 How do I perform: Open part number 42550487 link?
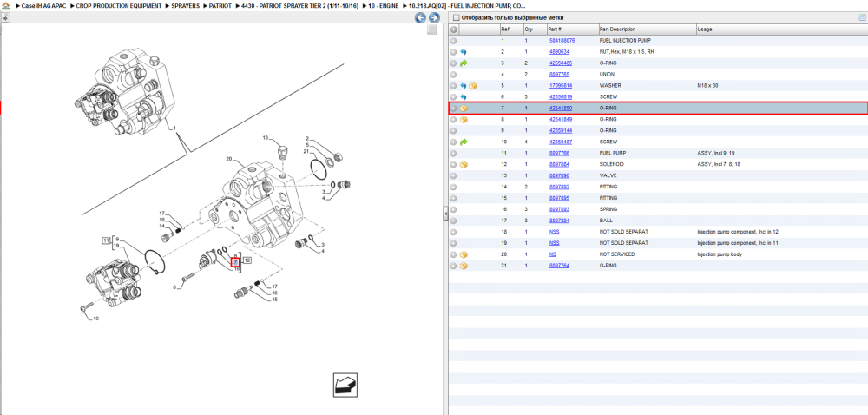560,142
